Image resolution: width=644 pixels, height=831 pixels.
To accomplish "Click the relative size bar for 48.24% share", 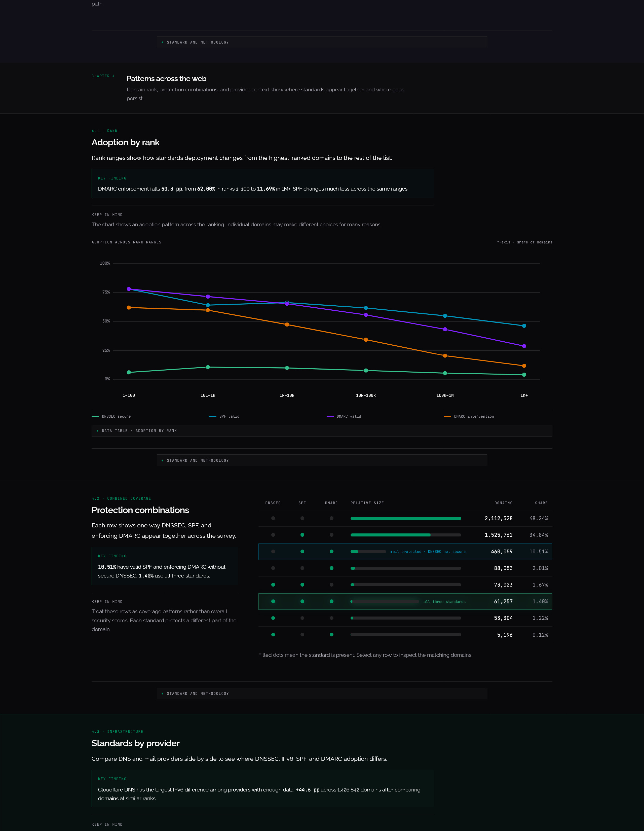I will 406,518.
